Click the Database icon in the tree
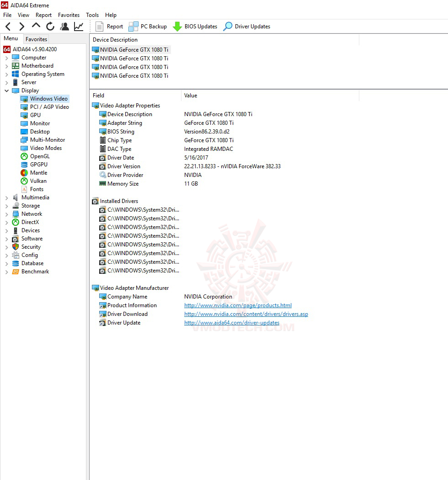Image resolution: width=448 pixels, height=480 pixels. coord(15,264)
